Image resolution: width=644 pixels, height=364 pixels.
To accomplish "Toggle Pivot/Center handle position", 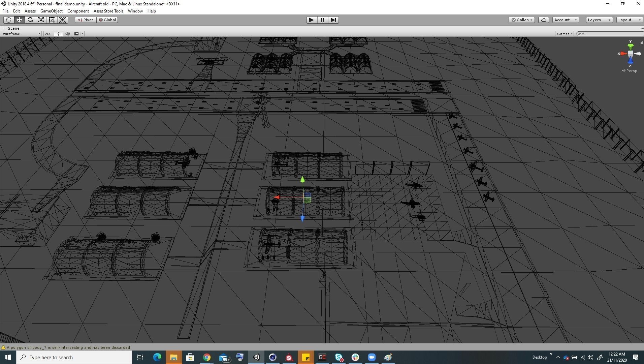I will [86, 20].
